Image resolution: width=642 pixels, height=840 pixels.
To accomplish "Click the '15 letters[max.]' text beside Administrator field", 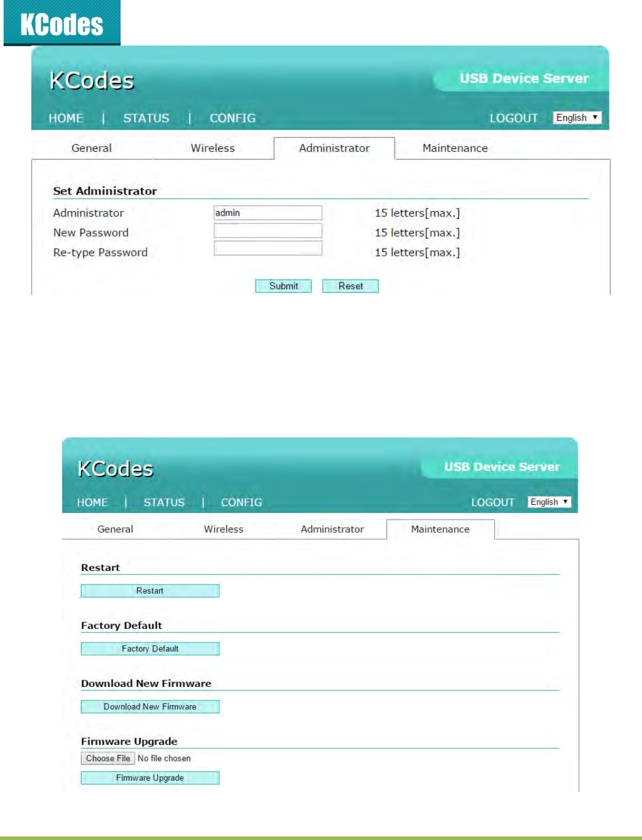I will point(417,213).
